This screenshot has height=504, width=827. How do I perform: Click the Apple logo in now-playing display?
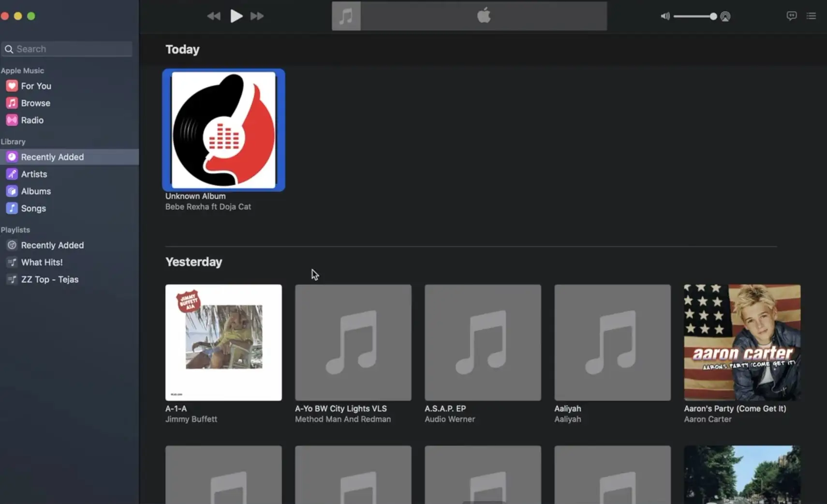point(484,16)
